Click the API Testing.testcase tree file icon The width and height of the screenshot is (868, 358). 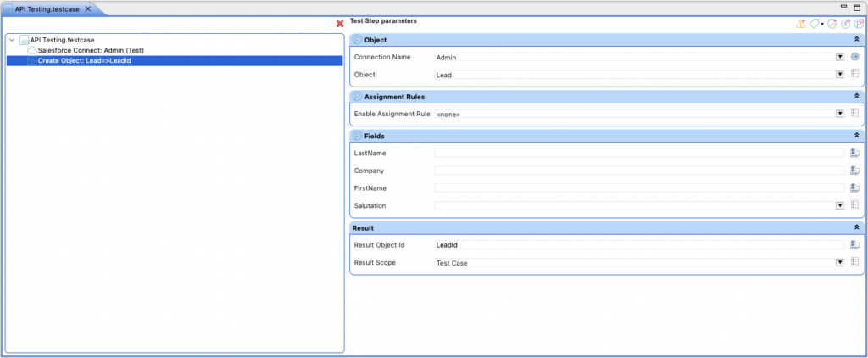(x=24, y=40)
